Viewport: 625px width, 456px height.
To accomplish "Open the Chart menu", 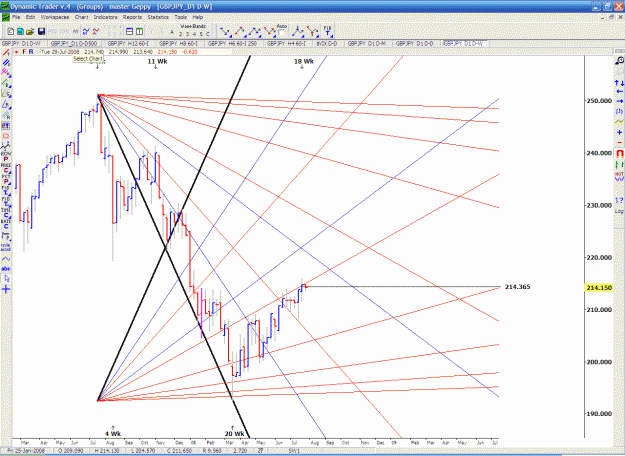I will [x=81, y=17].
